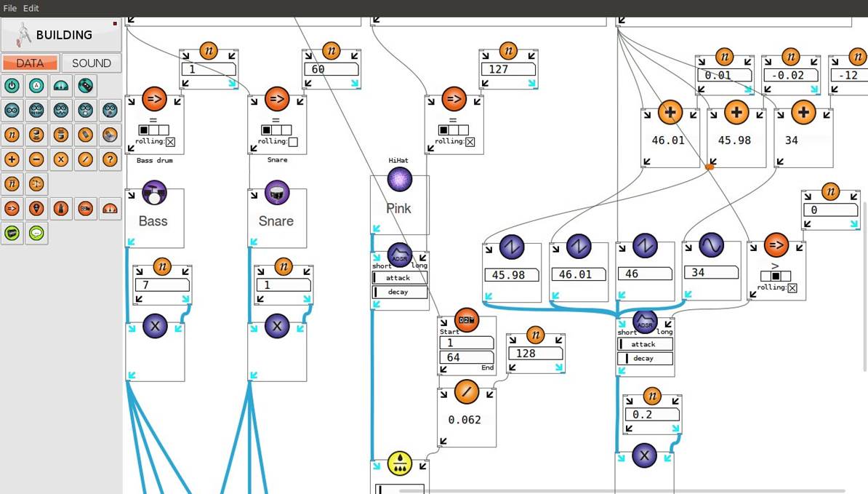
Task: Adjust decay slider under the oscillators' ADSR
Action: click(x=644, y=359)
